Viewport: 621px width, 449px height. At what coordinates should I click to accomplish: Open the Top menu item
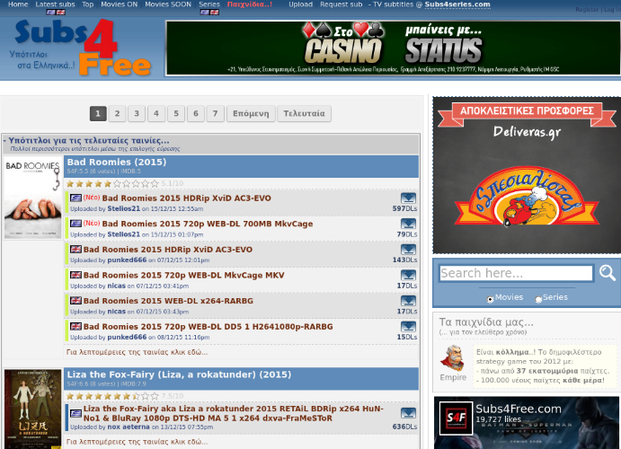pyautogui.click(x=88, y=4)
